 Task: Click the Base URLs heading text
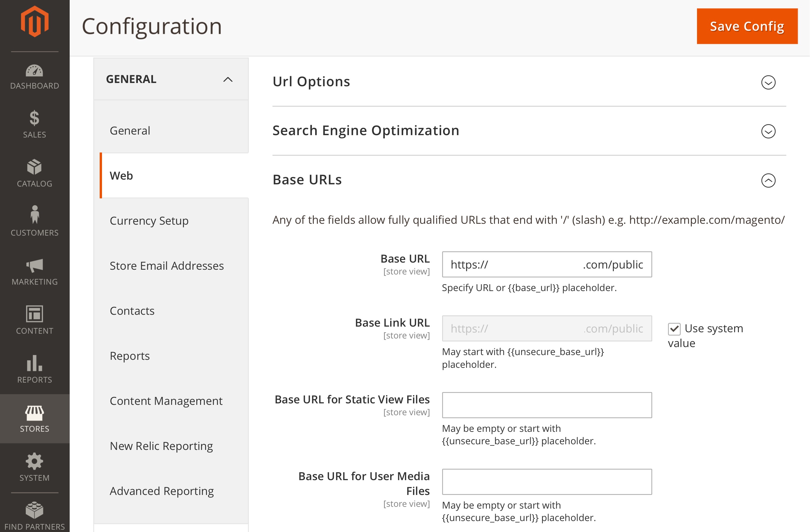tap(307, 180)
